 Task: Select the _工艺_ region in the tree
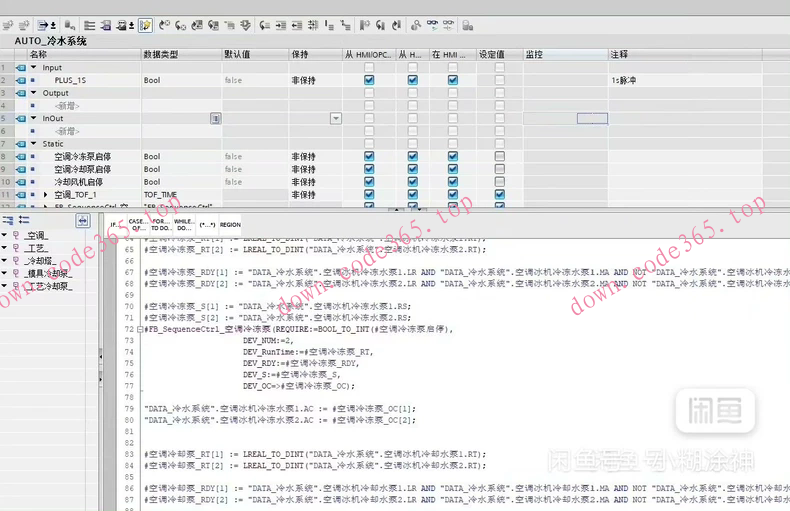click(36, 248)
